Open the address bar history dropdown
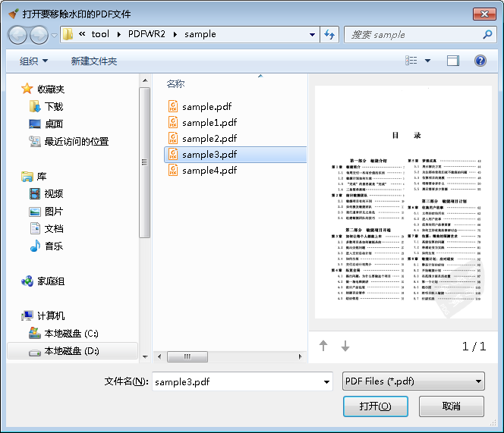Screen dimensions: 504x433 coord(312,35)
